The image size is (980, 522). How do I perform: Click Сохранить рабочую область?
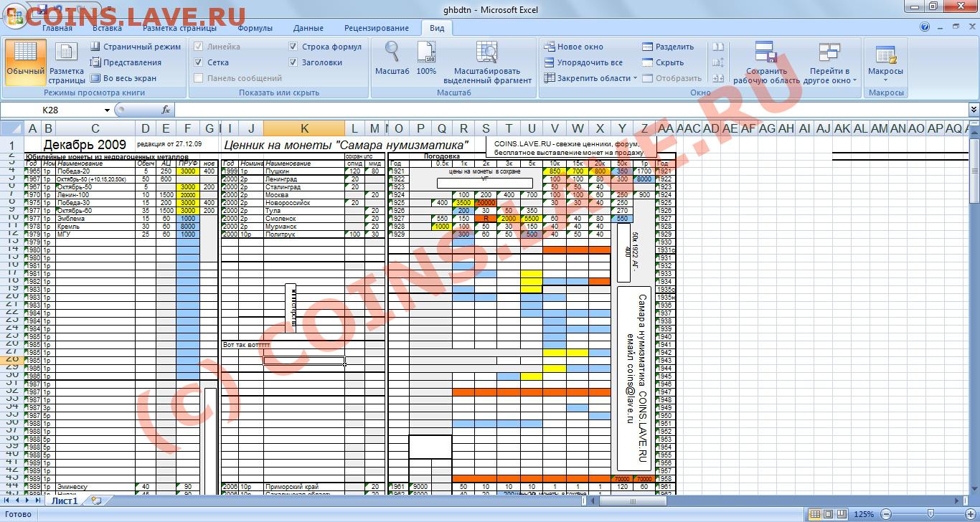point(766,63)
